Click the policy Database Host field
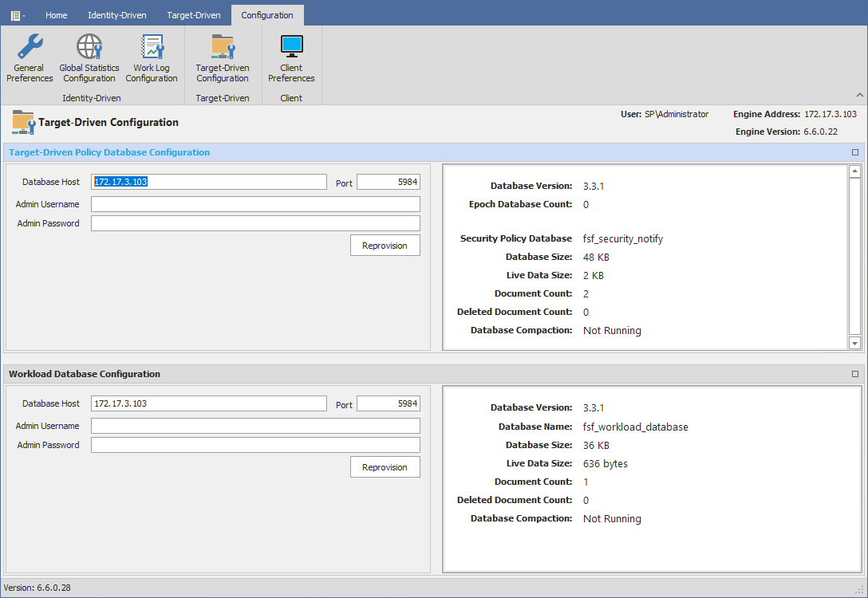The width and height of the screenshot is (868, 598). [x=209, y=182]
